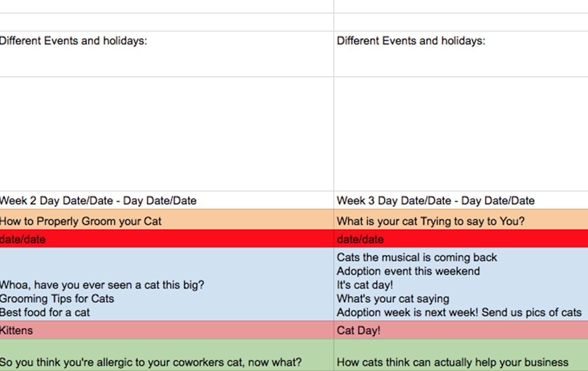Select blue cell with 'Grooming Tips for Cats'
This screenshot has width=588, height=371.
point(167,284)
